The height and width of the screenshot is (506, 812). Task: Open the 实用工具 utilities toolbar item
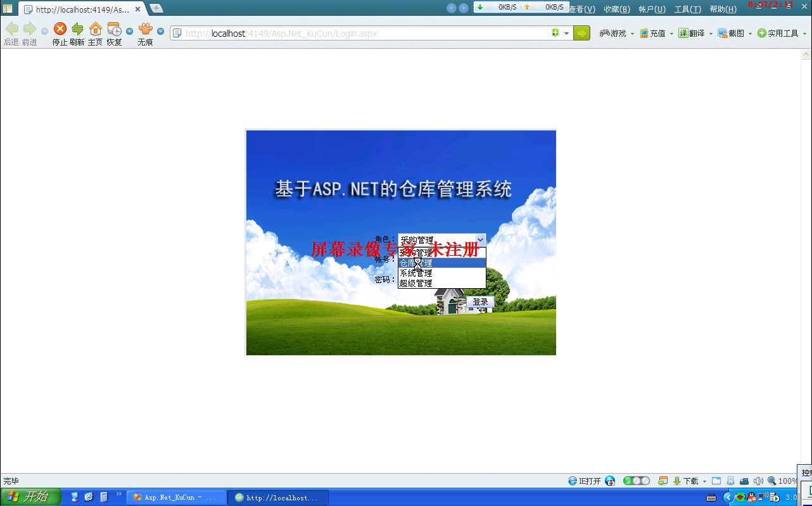tap(778, 33)
